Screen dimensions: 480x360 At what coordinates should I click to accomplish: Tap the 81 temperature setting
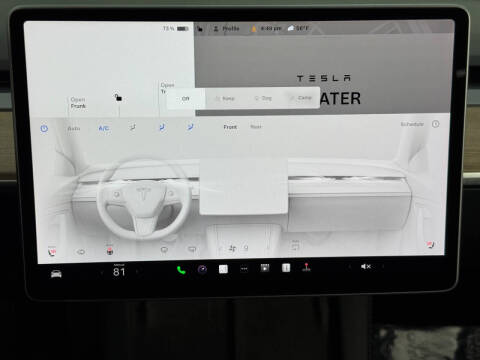(119, 272)
